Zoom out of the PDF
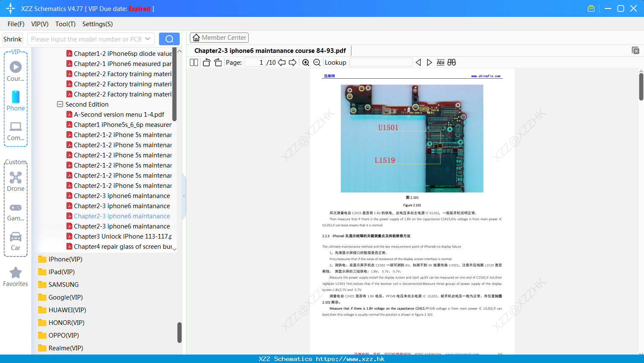The height and width of the screenshot is (363, 644). [x=317, y=62]
